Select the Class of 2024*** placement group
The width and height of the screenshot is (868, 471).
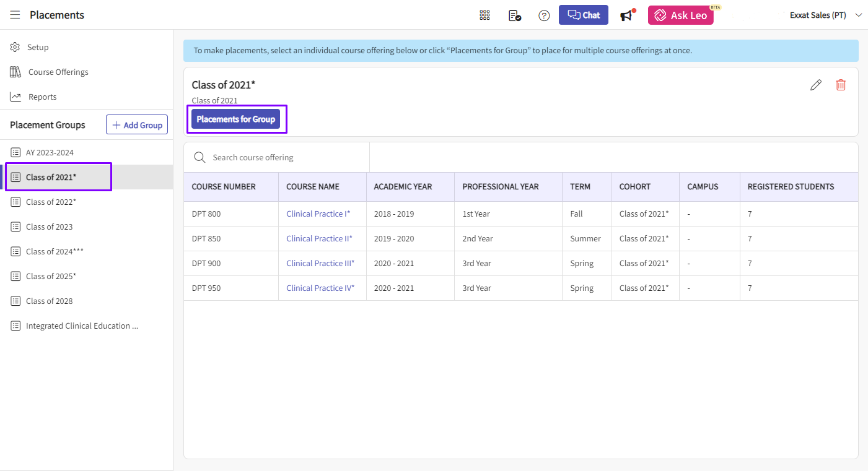coord(55,251)
